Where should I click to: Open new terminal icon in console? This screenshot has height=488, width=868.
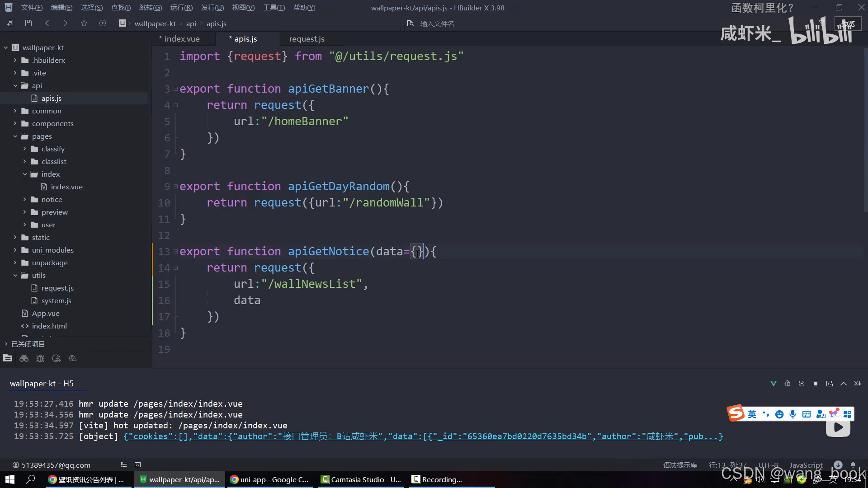(x=830, y=384)
